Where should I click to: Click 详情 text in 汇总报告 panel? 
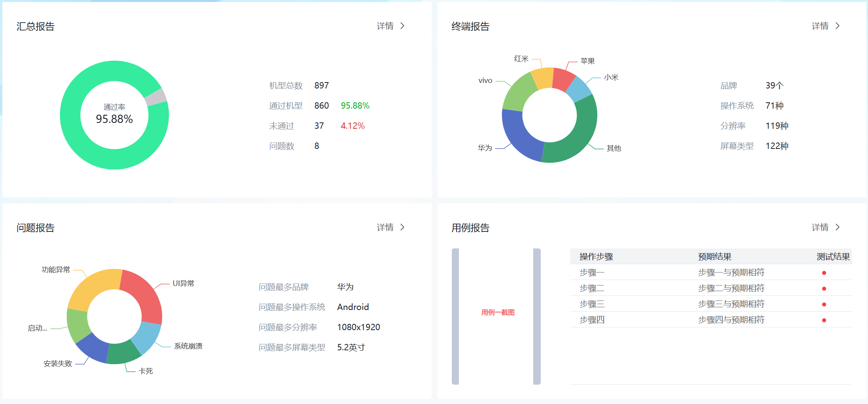pos(385,26)
